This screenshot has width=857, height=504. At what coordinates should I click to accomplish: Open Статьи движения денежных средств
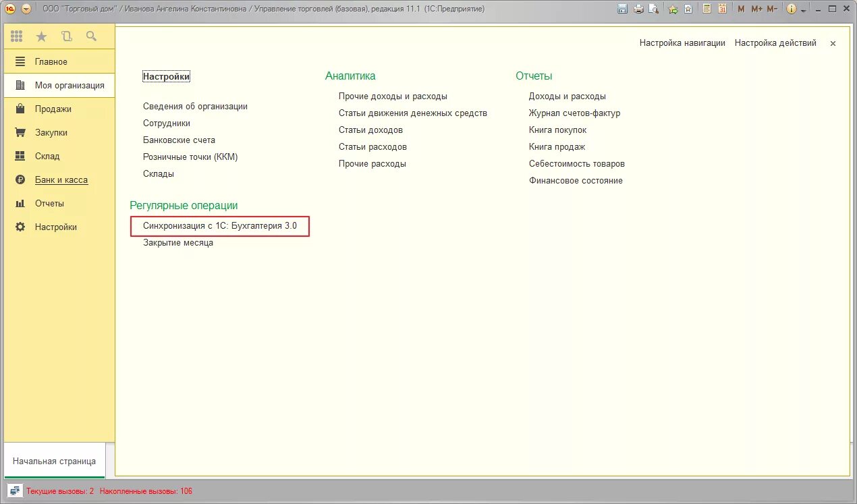coord(413,113)
